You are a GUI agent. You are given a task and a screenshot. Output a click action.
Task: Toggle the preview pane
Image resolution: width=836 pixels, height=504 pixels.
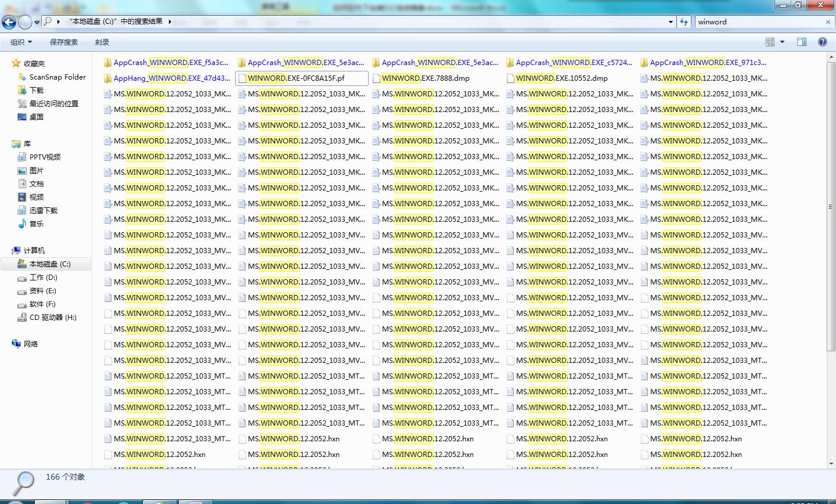[802, 42]
